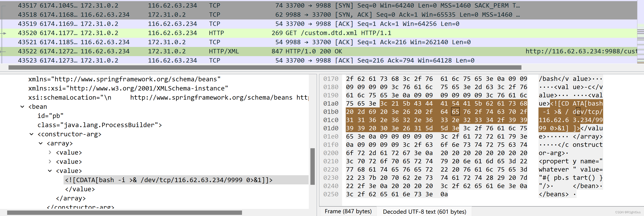Select packet 43519 ACK row
644x216 pixels.
click(318, 24)
